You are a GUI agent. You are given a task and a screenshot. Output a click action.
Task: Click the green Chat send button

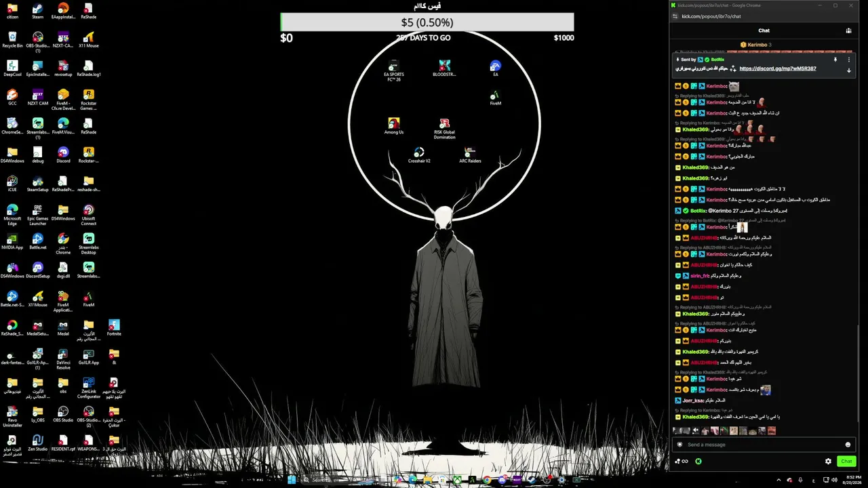click(846, 462)
